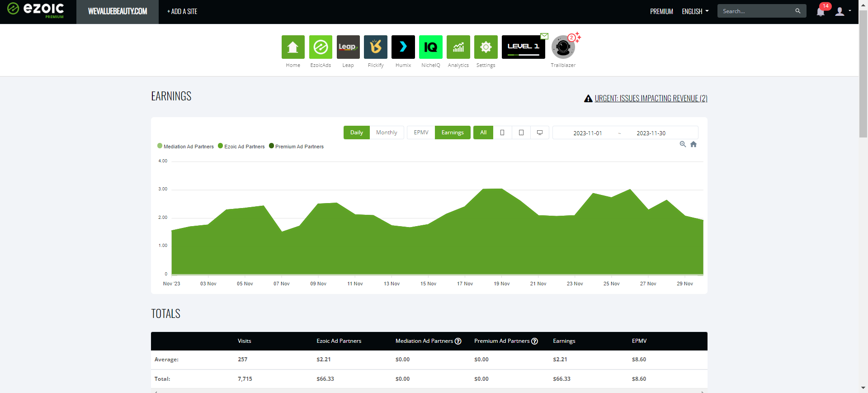Click total Ezoic Ad Partners $66.33
868x393 pixels.
click(325, 379)
